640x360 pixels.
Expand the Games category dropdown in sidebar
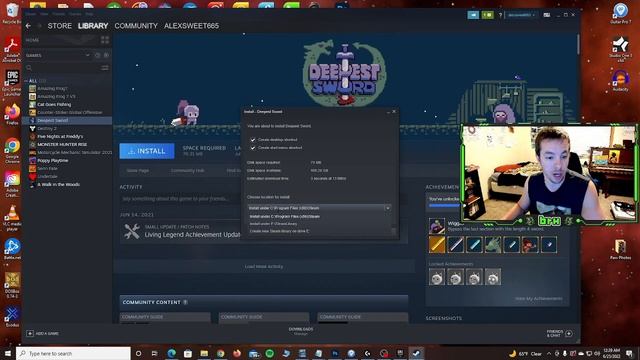click(x=88, y=55)
